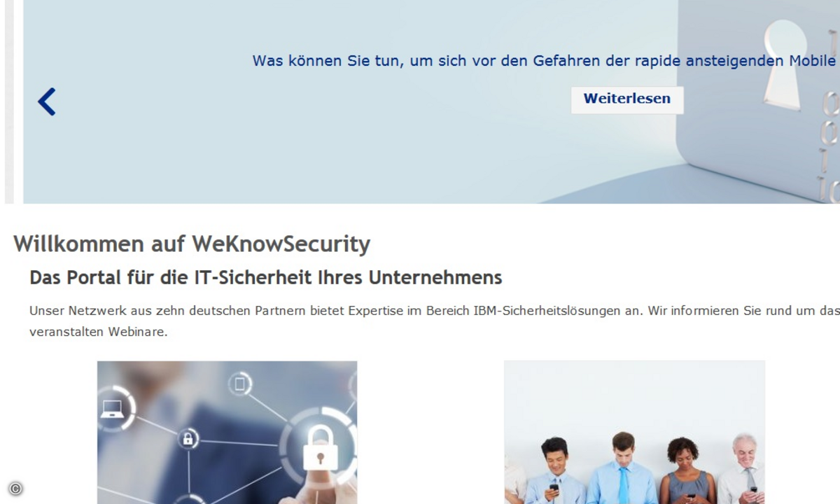Open the people with smartphones photo
The image size is (840, 504).
[x=634, y=432]
